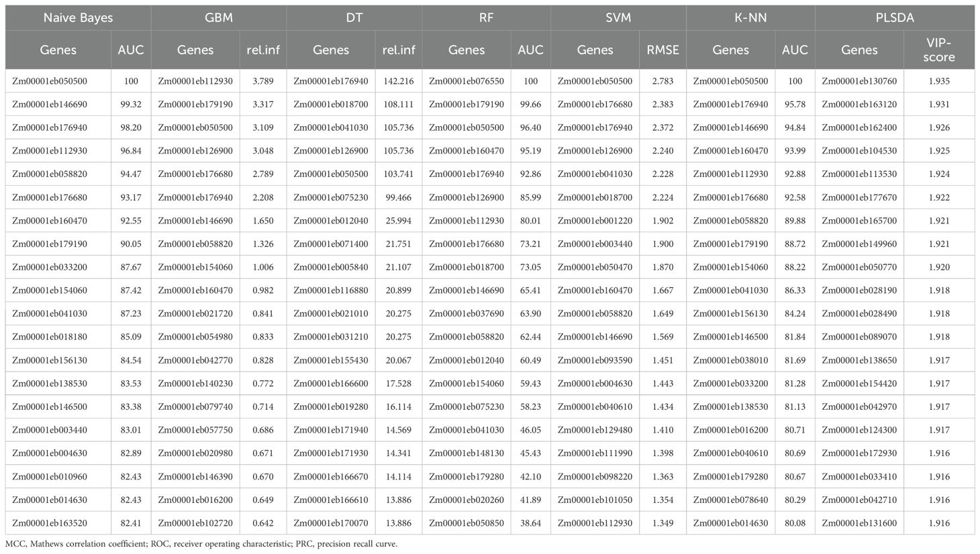Click the Naive Bayes AUC value 82.41
980x554 pixels.
click(x=131, y=523)
